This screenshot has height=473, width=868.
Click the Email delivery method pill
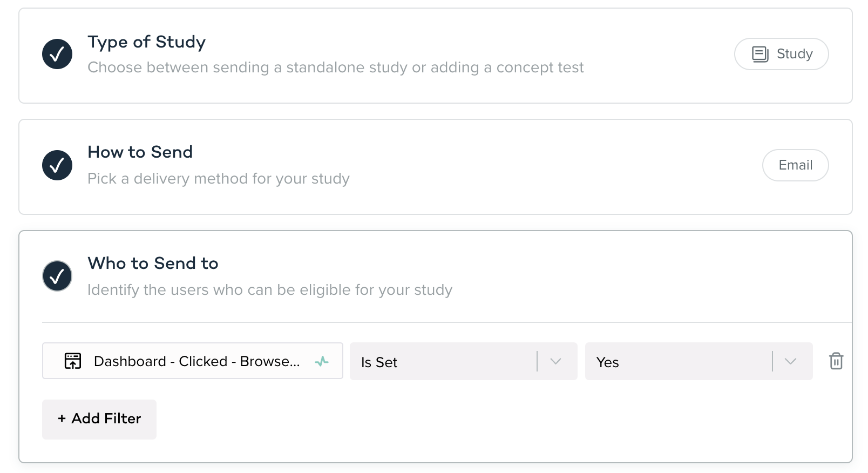tap(795, 165)
